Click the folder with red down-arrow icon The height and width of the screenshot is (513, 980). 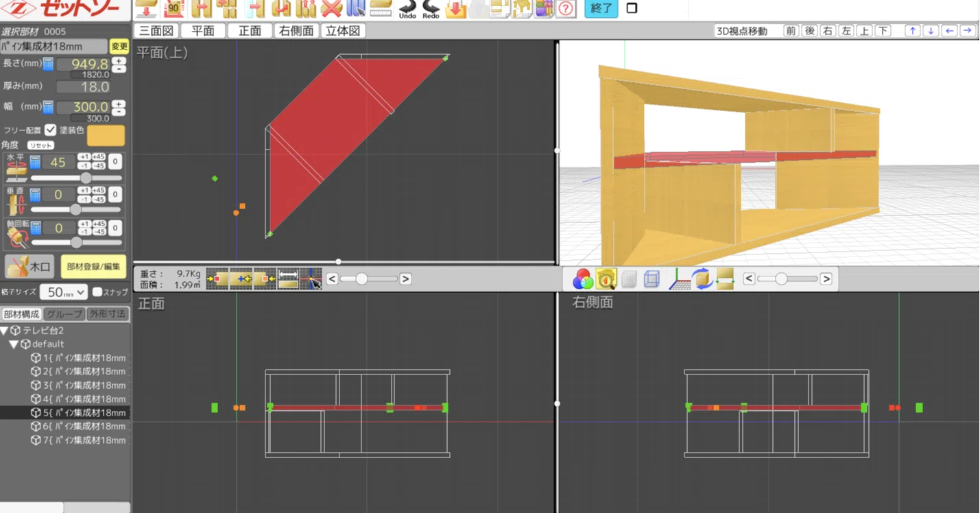(x=455, y=8)
